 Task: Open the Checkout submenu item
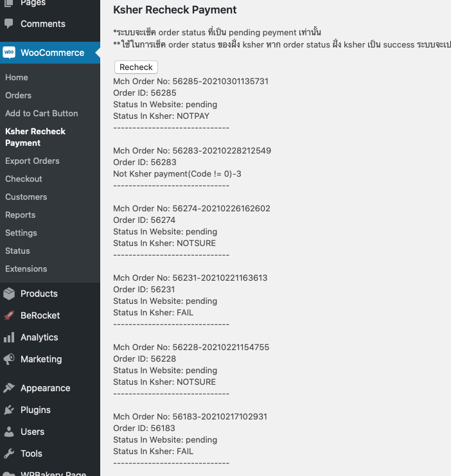[23, 179]
